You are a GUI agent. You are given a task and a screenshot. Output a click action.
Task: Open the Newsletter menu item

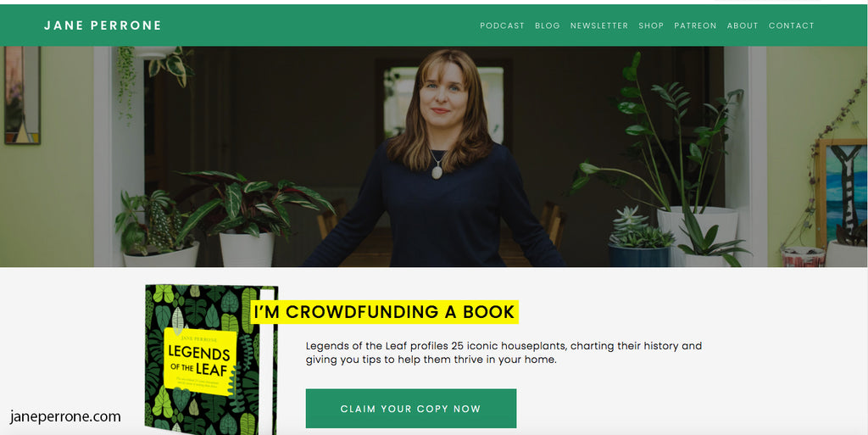[x=599, y=25]
